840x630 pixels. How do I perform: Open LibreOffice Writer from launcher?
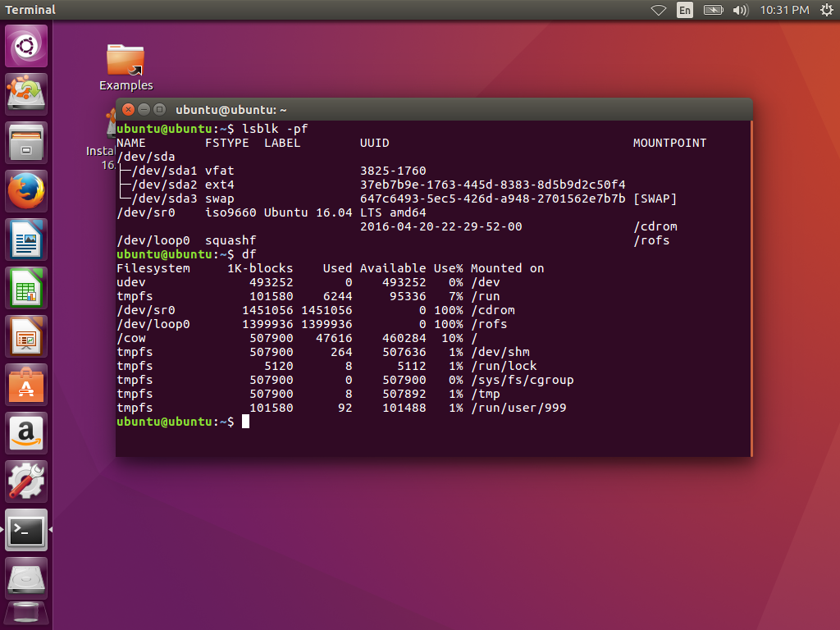(x=26, y=240)
